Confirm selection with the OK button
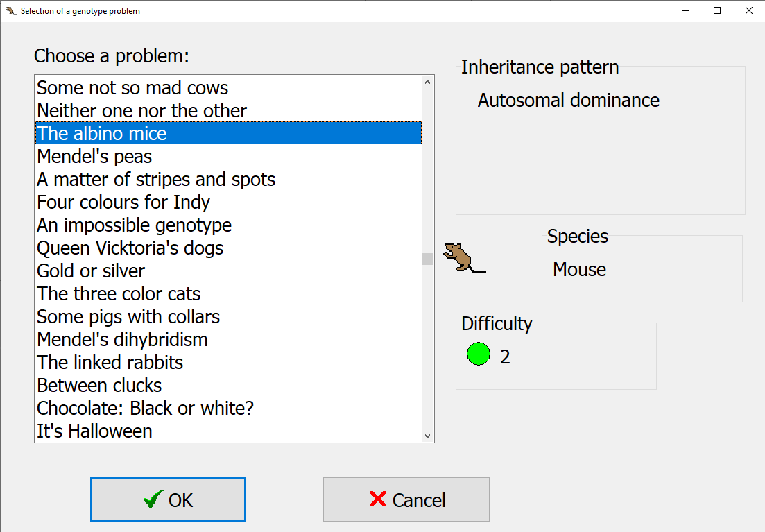The image size is (765, 532). 168,499
